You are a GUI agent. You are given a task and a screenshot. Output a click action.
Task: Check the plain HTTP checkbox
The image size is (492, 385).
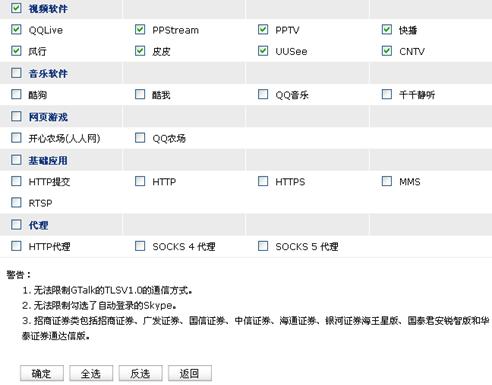coord(140,181)
